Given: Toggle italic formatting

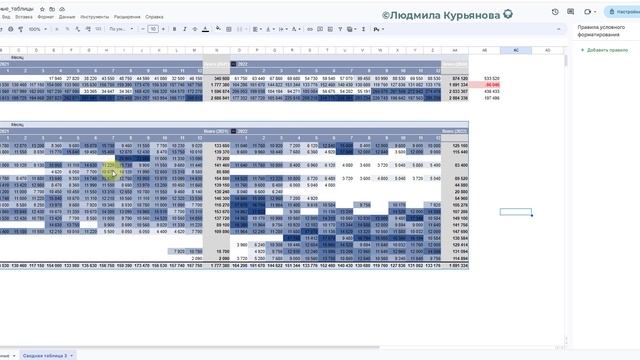Looking at the screenshot, I should [x=184, y=29].
